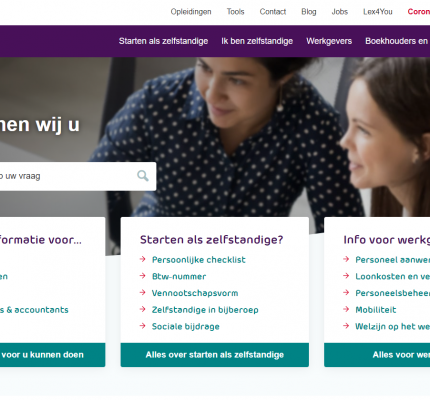This screenshot has height=400, width=430.
Task: Open Ik ben zelfstandige menu
Action: click(257, 41)
